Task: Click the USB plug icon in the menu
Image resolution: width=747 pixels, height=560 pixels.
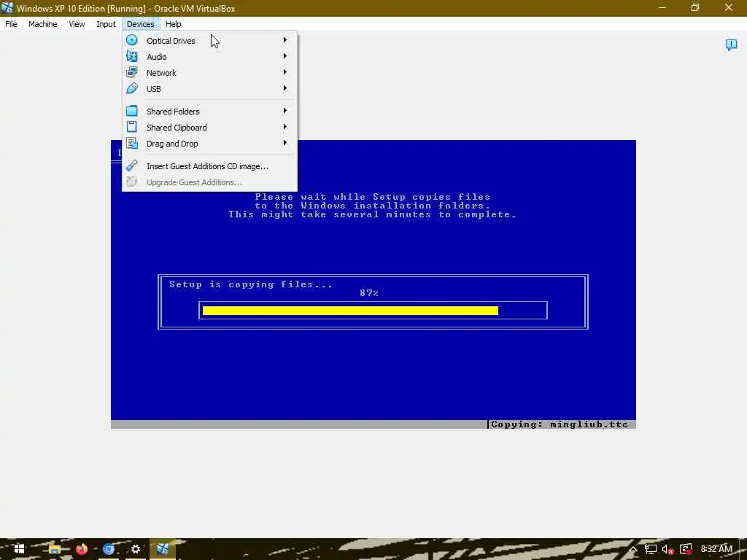Action: point(132,88)
